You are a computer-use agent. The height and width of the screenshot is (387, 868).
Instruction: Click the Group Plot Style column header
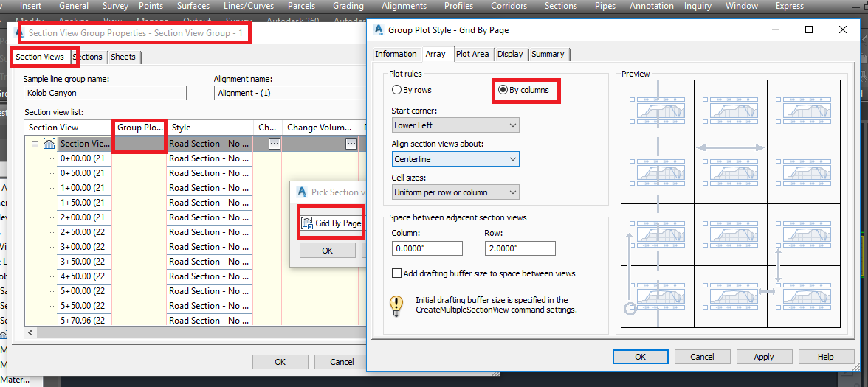point(139,128)
